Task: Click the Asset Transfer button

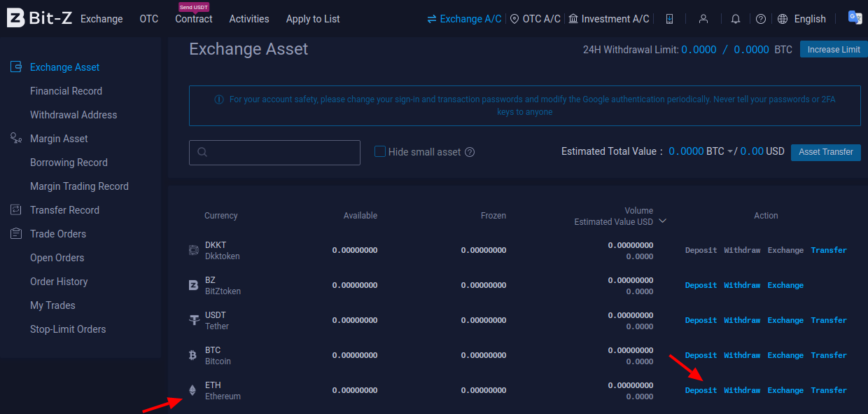Action: pos(826,152)
